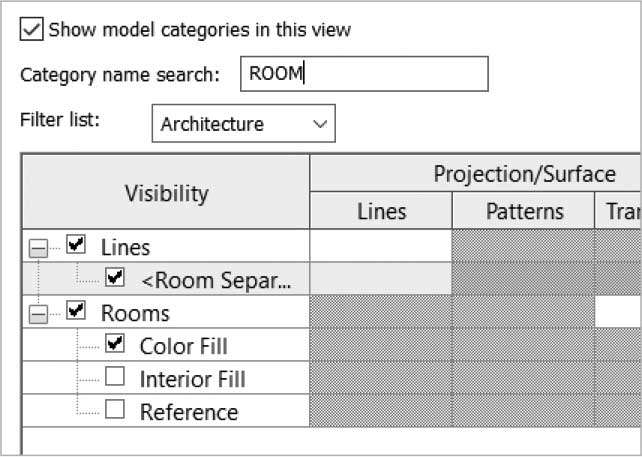Image resolution: width=642 pixels, height=457 pixels.
Task: Toggle Rooms category visibility checkbox
Action: coord(76,310)
